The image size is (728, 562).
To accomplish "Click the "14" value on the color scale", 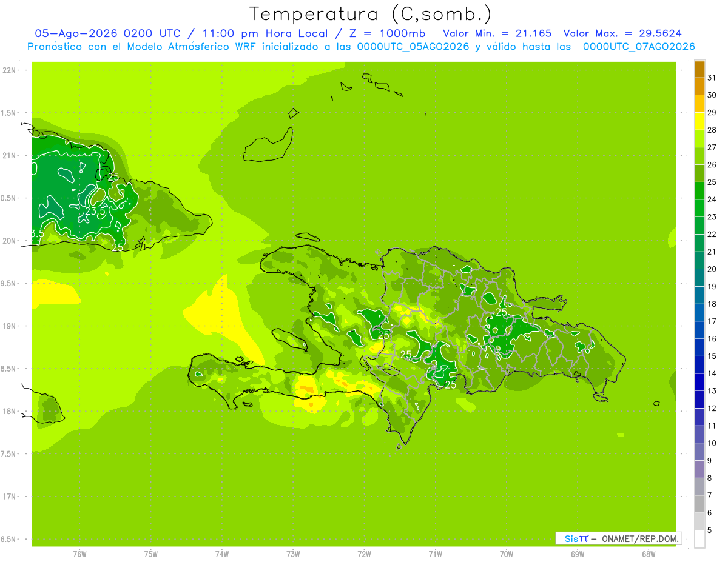I will 712,373.
